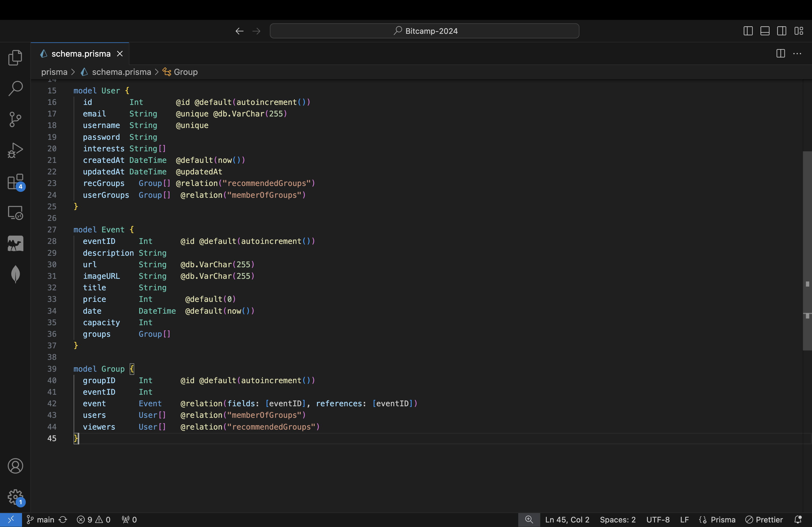Open the editor More Actions ellipsis
Screen dimensions: 812x527
point(797,53)
